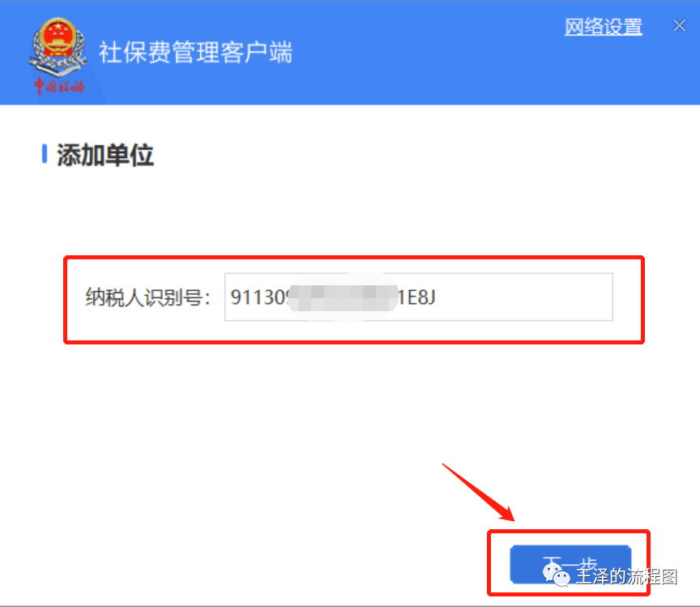This screenshot has height=607, width=700.
Task: Click the 添加单位 section heading
Action: (x=105, y=156)
